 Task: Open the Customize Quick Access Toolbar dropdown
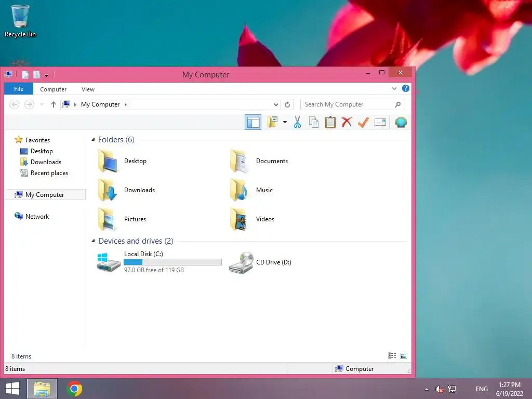point(46,75)
